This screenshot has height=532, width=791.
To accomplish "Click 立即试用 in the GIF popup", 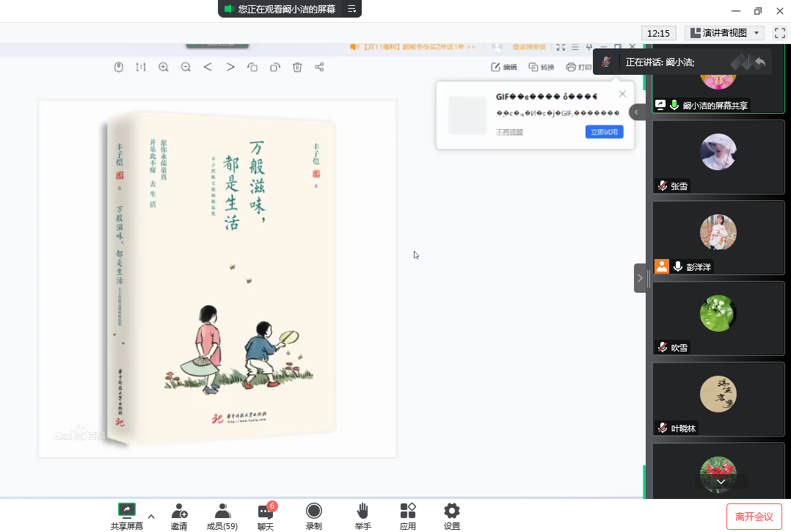I will tap(605, 132).
